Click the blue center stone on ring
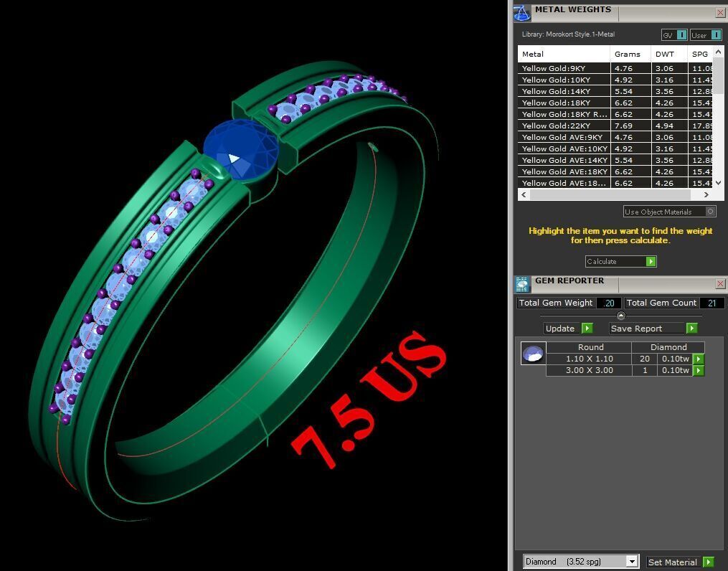Screen dimensions: 728x571 pos(241,149)
